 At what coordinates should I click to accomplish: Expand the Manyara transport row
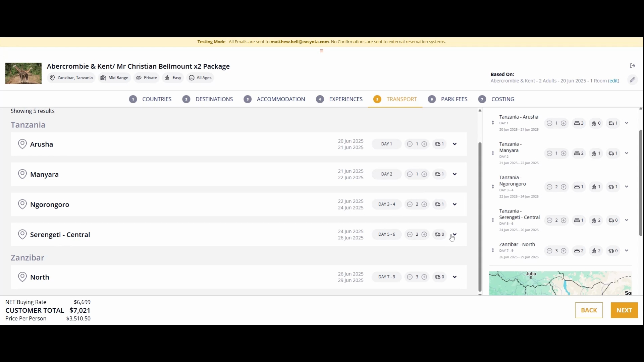(x=455, y=174)
